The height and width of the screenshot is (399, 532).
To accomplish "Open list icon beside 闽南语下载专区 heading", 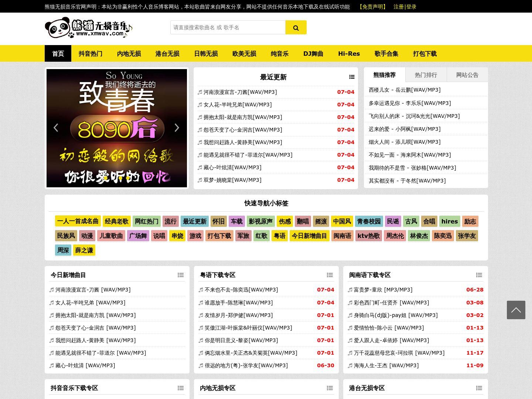I will click(479, 275).
